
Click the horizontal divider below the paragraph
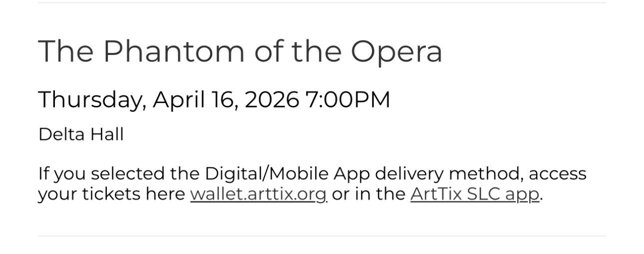coord(322,235)
